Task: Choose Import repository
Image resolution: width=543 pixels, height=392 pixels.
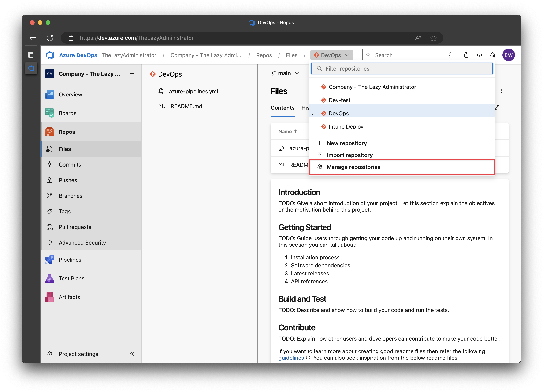Action: [402, 155]
